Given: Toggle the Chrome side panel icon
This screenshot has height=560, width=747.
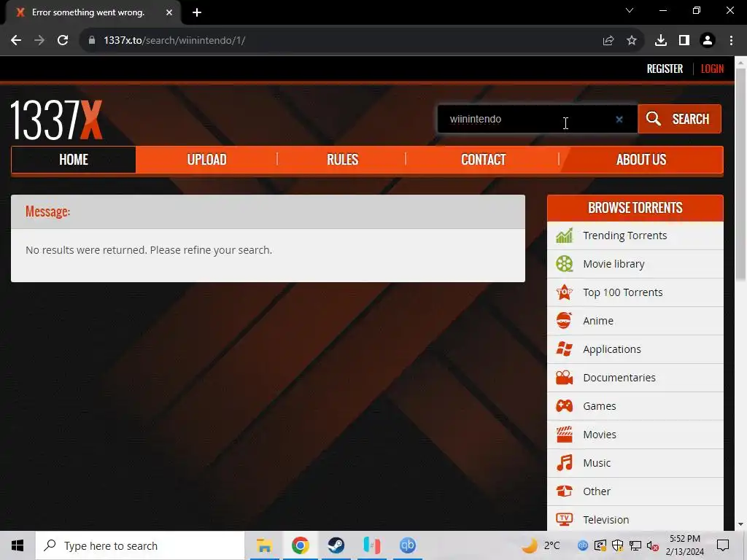Looking at the screenshot, I should click(x=684, y=41).
